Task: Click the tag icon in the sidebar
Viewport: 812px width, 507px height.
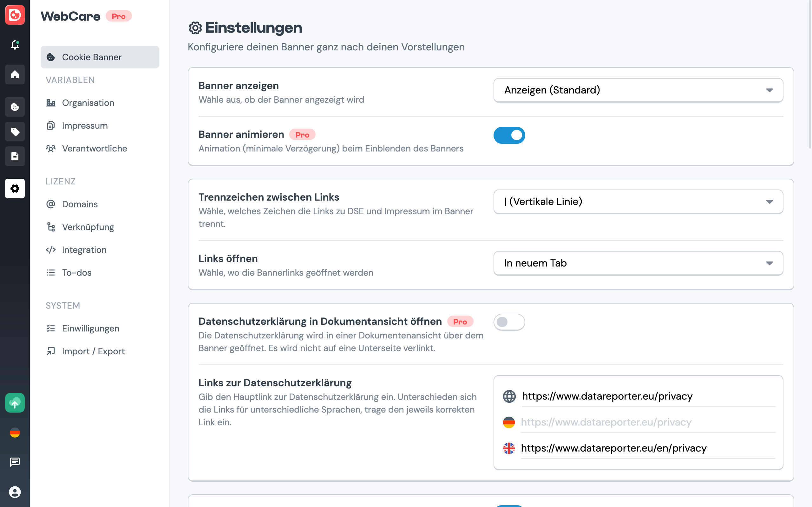Action: click(x=15, y=132)
